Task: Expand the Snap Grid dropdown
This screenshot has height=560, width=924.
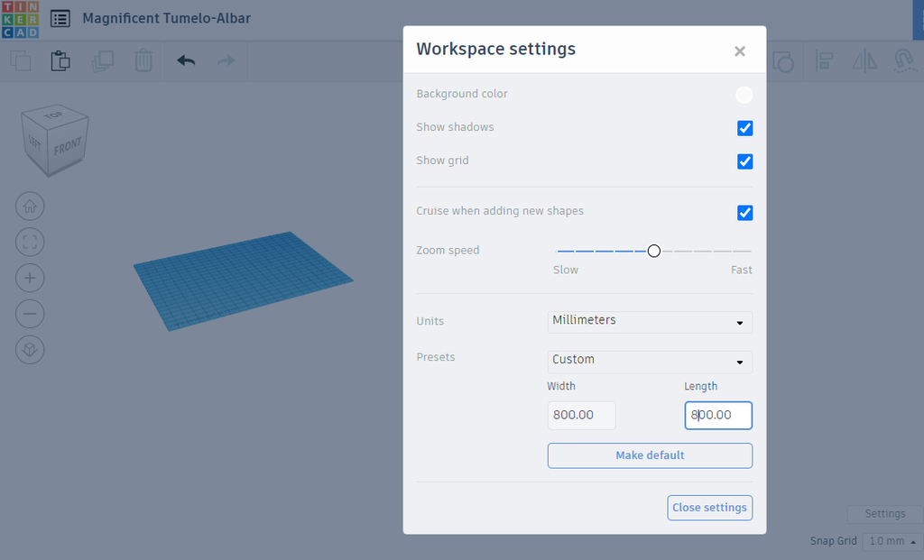Action: click(891, 541)
